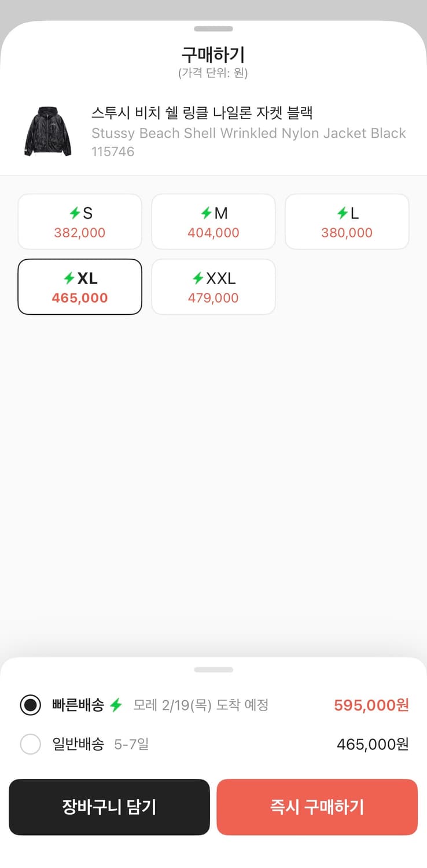Tap the lightning icon on size S
Screen dimensions: 427x868
tap(75, 214)
